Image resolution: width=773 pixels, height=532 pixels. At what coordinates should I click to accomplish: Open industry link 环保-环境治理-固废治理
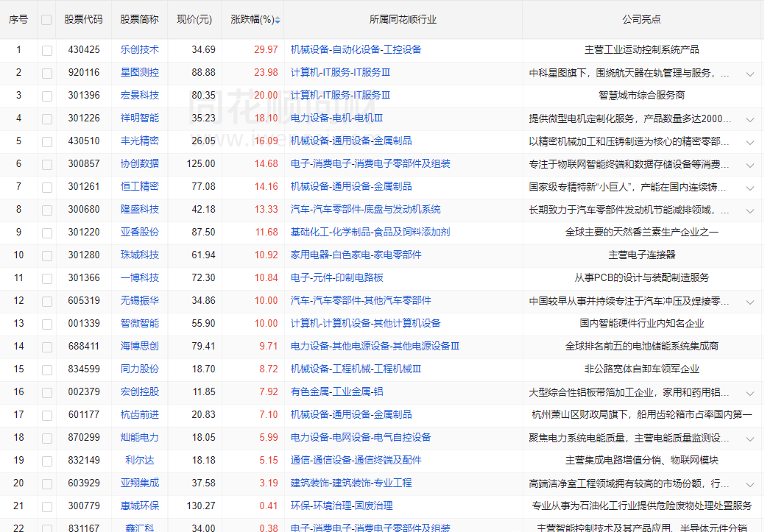(342, 506)
